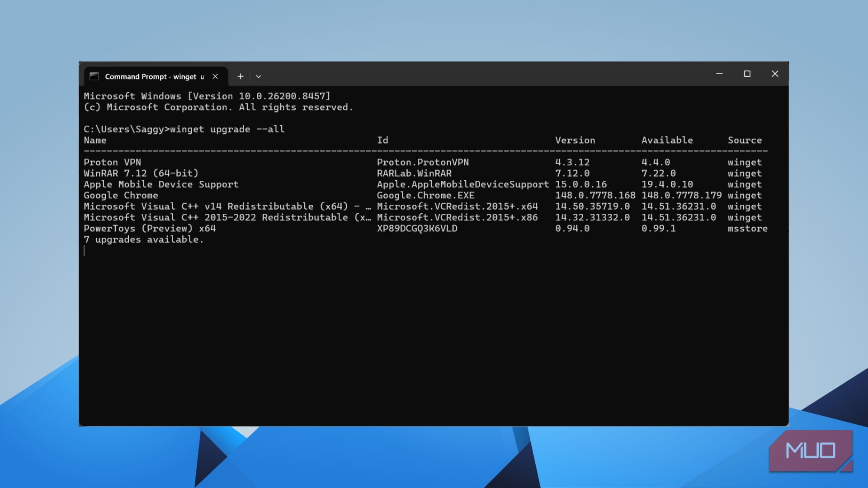
Task: Click the "Version" column header
Action: click(575, 141)
